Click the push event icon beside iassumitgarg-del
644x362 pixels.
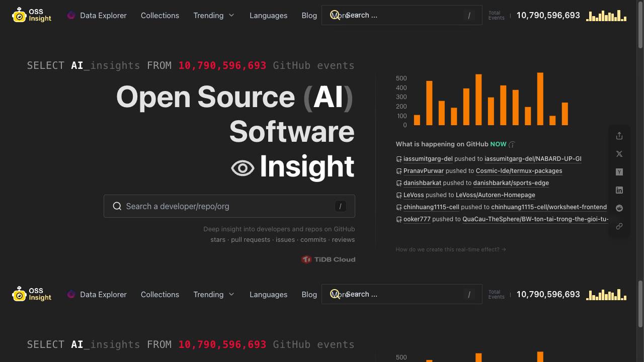pyautogui.click(x=399, y=159)
